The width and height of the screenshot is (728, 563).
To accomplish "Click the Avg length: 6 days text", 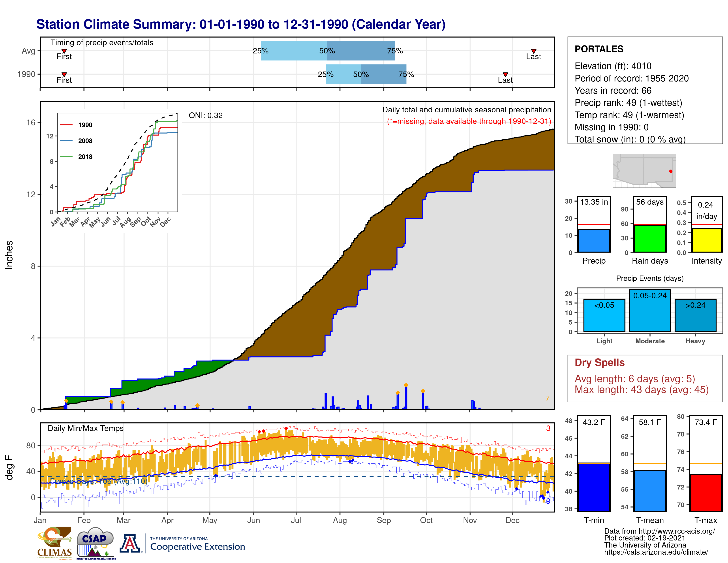I will click(x=635, y=379).
